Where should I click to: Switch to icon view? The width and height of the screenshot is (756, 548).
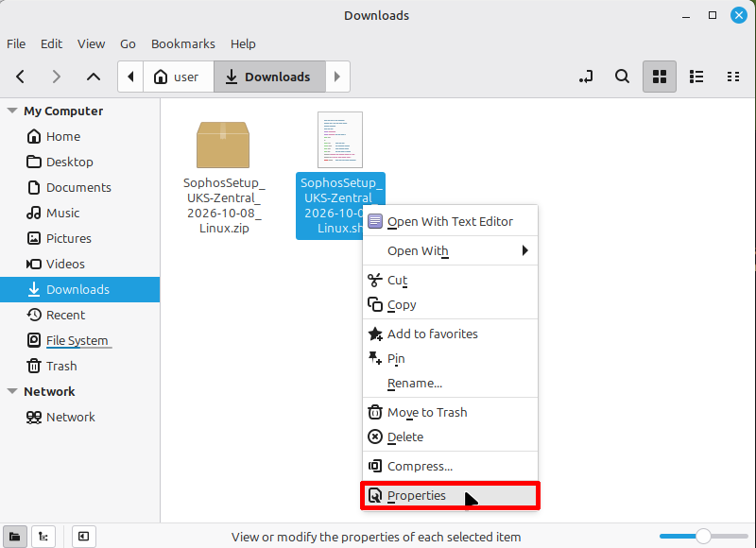(x=659, y=77)
